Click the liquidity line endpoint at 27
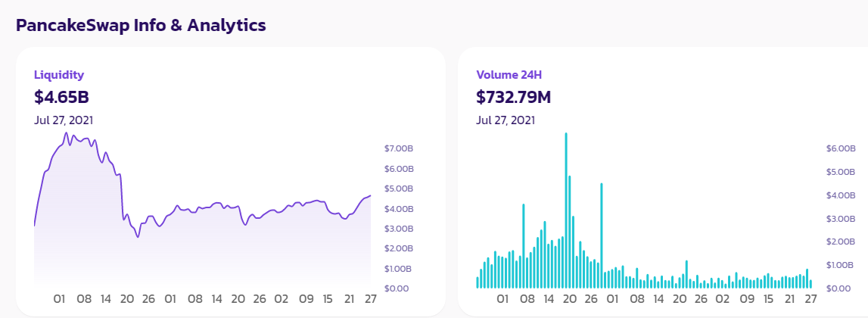 pos(370,195)
